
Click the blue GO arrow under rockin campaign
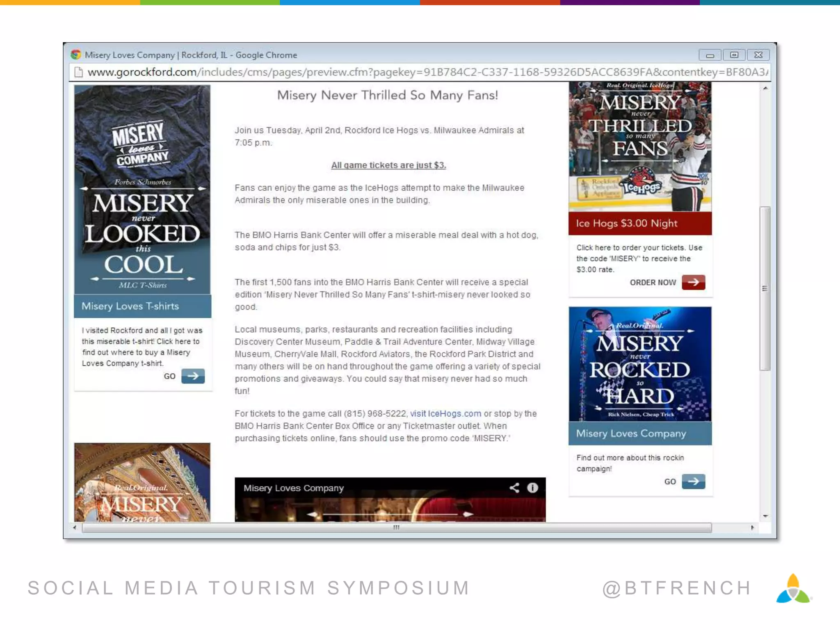click(x=693, y=481)
